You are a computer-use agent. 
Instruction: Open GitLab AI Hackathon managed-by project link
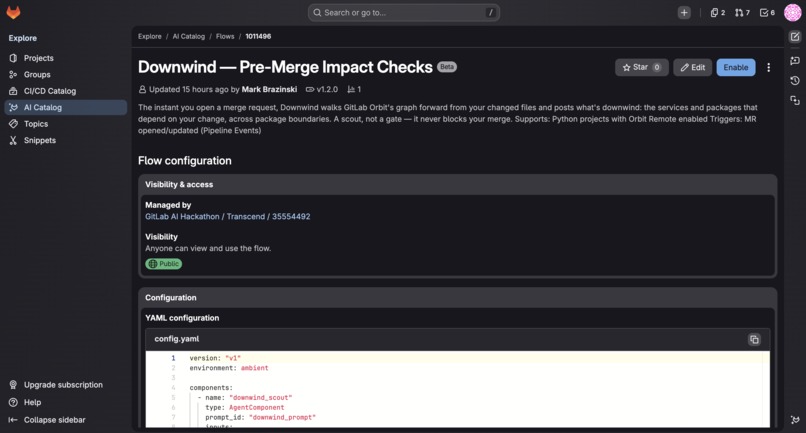[x=228, y=216]
